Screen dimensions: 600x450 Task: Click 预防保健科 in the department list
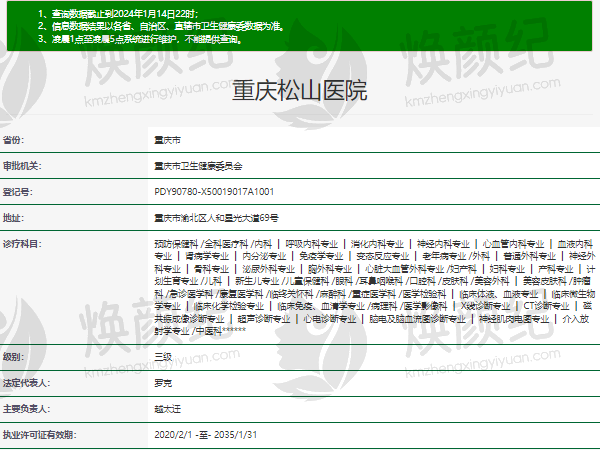point(176,244)
